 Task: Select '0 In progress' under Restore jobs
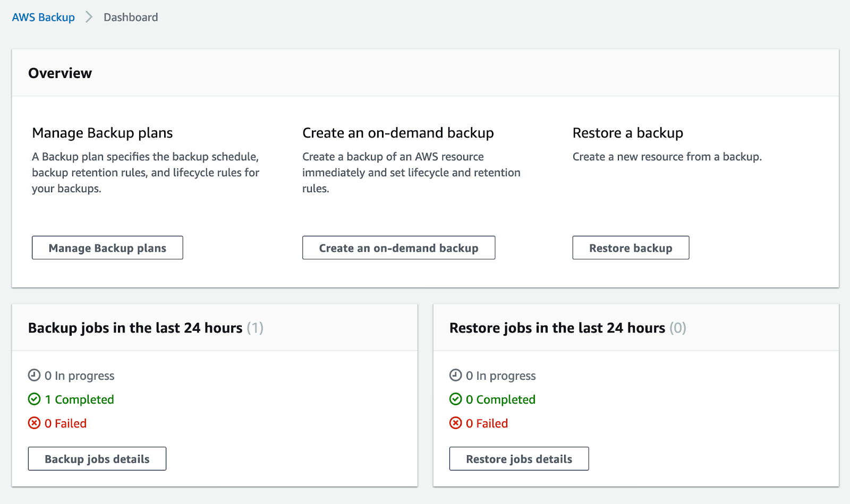point(501,376)
